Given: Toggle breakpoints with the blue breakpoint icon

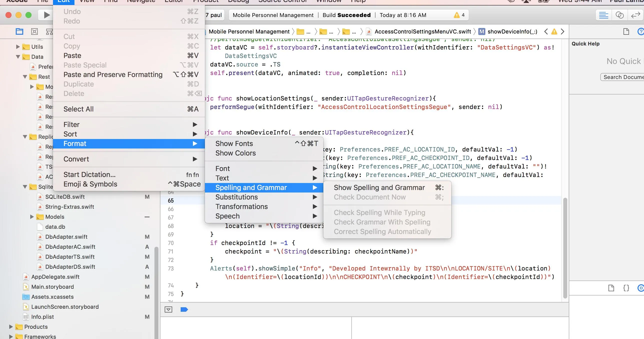Looking at the screenshot, I should point(184,310).
